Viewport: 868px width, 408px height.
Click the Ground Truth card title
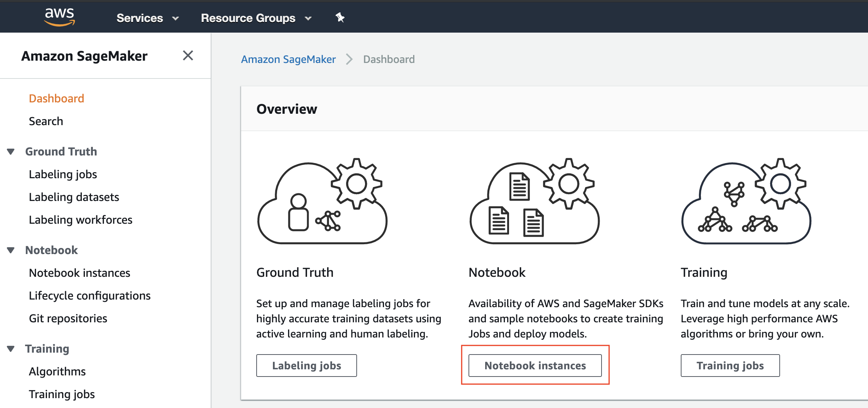point(295,273)
